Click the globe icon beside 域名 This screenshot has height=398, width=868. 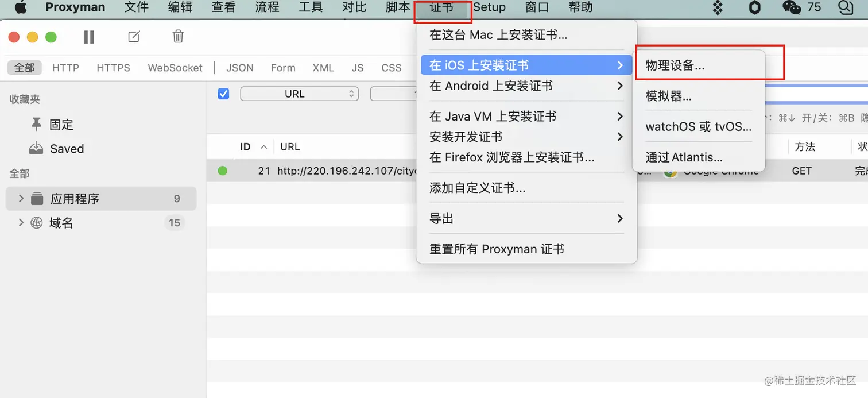click(37, 223)
